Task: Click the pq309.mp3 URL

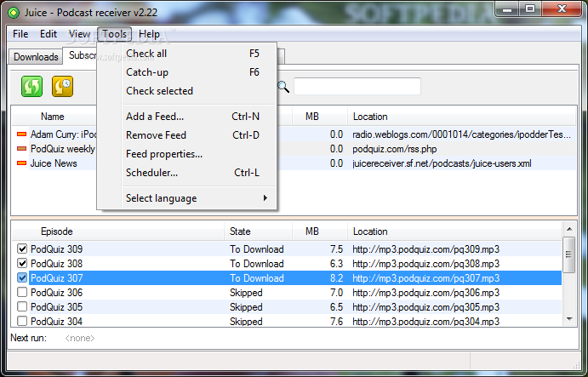Action: pos(425,249)
